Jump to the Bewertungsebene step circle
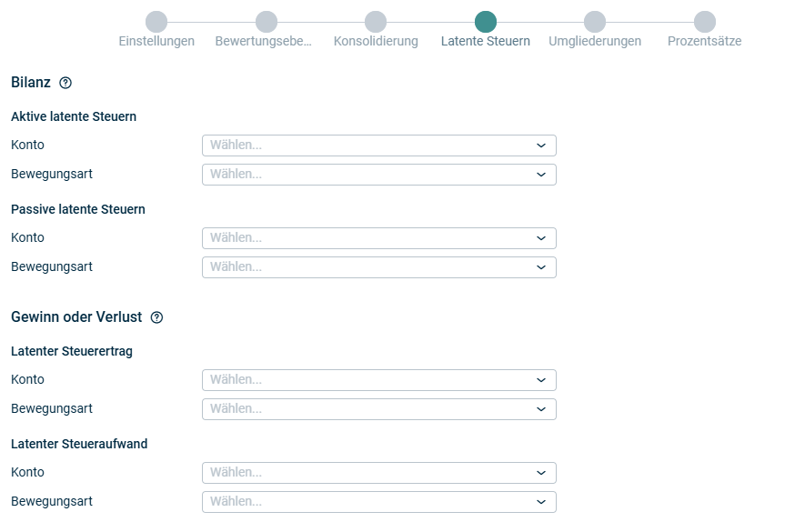The width and height of the screenshot is (805, 532). coord(267,22)
